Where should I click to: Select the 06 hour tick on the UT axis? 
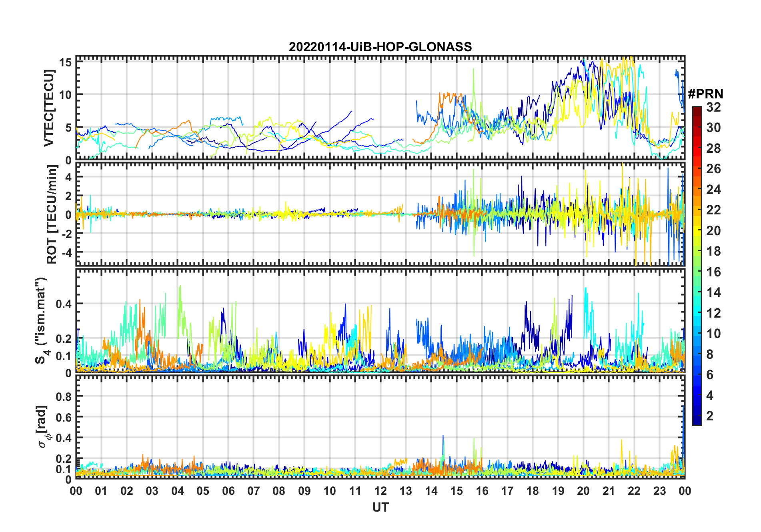click(228, 491)
